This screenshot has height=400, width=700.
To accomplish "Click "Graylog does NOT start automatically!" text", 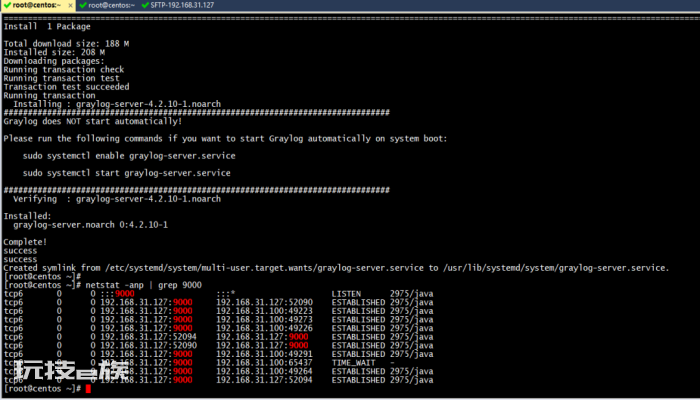I will [x=92, y=121].
